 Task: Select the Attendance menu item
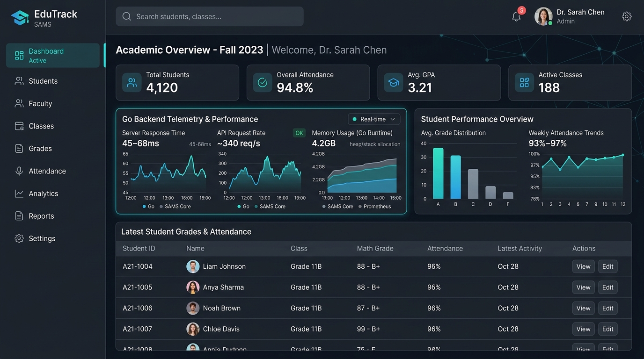(53, 171)
